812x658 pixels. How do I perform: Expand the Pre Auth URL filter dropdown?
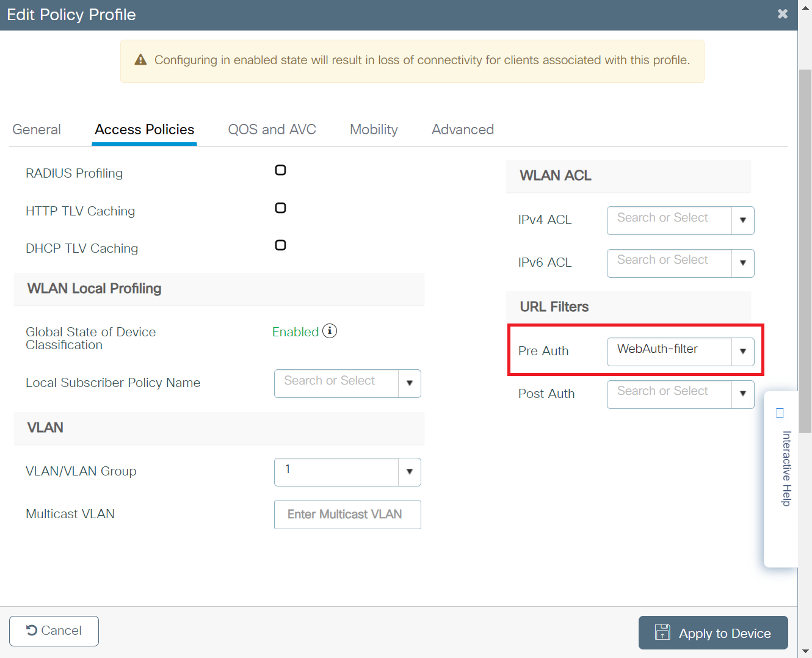pyautogui.click(x=742, y=352)
